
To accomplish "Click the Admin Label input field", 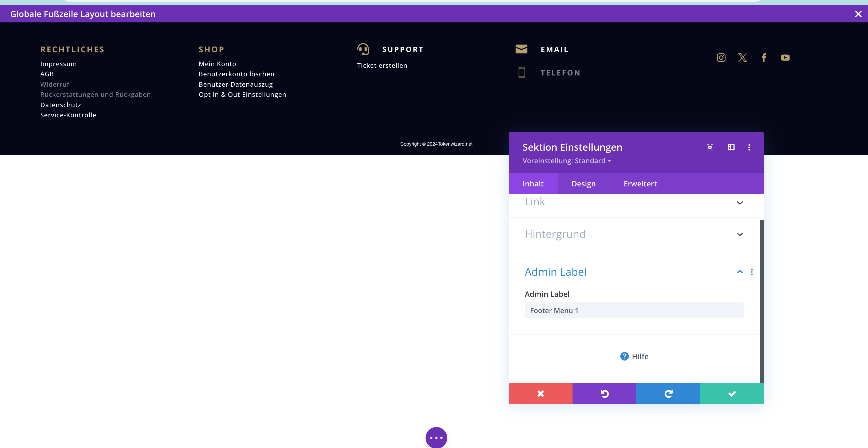I will pyautogui.click(x=634, y=310).
